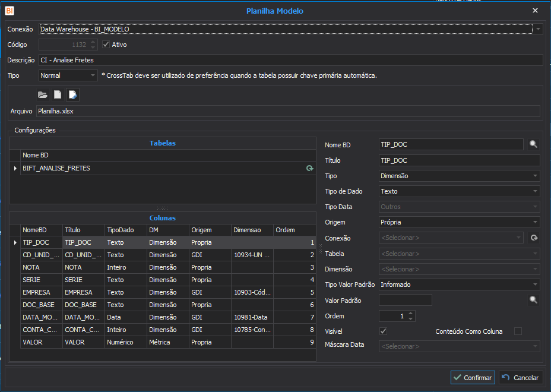Click the Descrição text field

tap(290, 60)
